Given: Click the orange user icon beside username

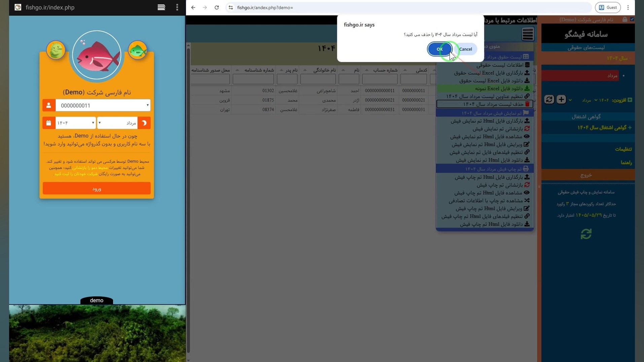Looking at the screenshot, I should (x=49, y=105).
